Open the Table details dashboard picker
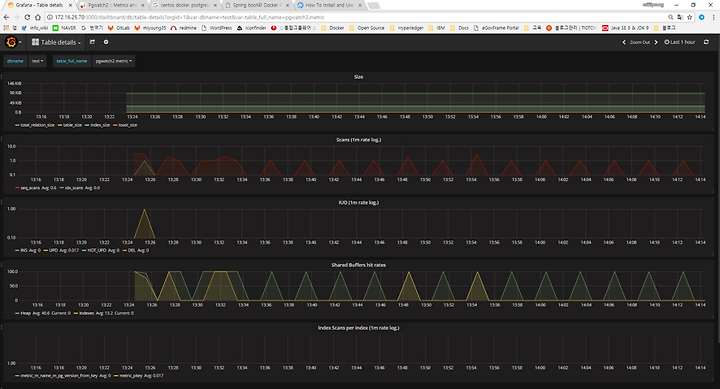720x389 pixels. [56, 42]
